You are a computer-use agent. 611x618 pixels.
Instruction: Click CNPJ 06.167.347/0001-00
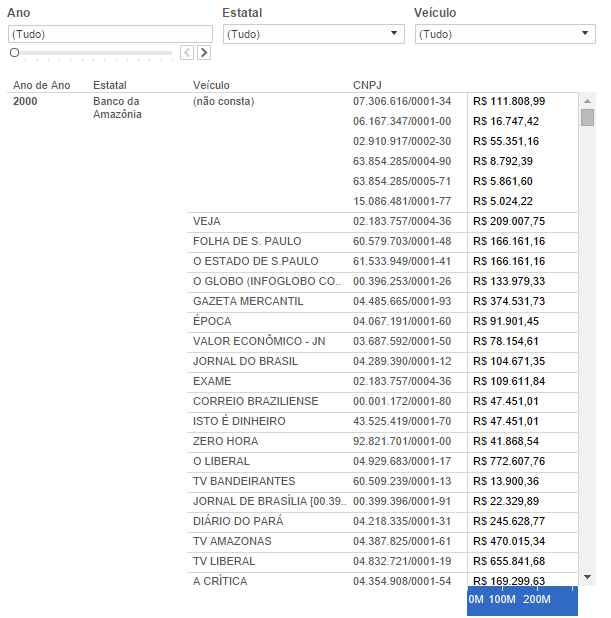[402, 121]
